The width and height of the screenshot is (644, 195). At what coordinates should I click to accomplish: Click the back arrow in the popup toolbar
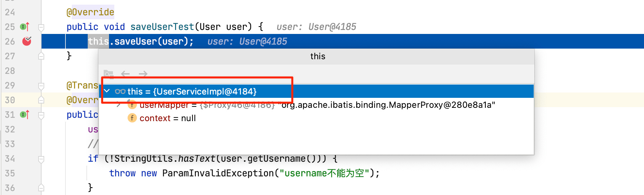[x=125, y=74]
